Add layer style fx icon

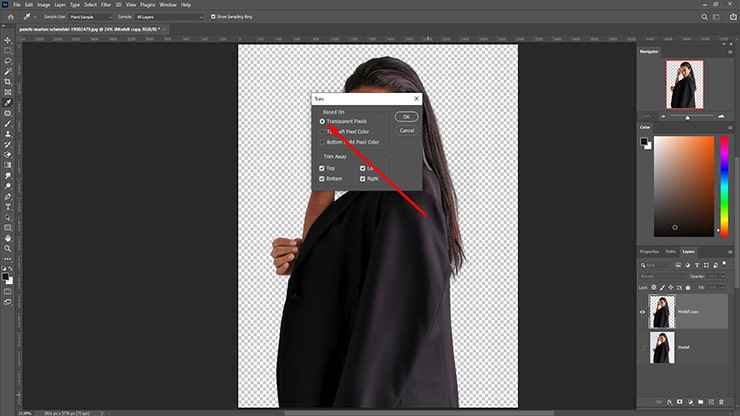[x=669, y=402]
